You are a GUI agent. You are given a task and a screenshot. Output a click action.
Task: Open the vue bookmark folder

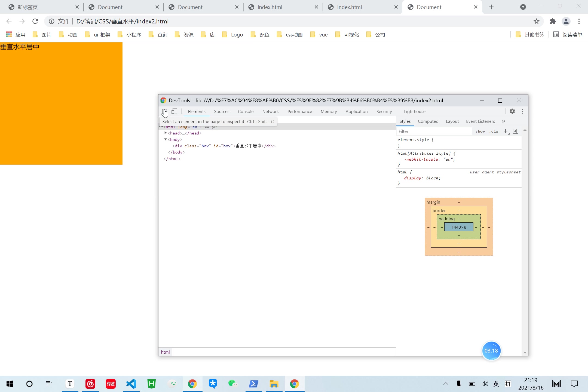[x=319, y=35]
